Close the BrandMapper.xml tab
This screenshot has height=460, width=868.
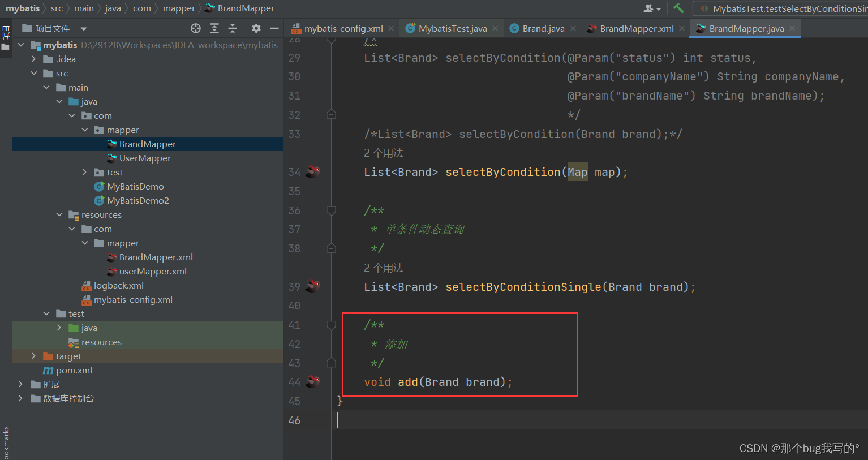point(682,28)
